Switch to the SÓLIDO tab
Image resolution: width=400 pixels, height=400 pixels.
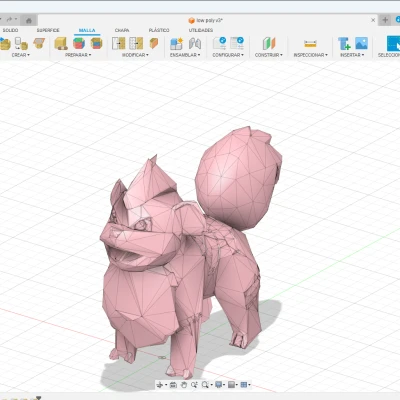click(x=10, y=30)
